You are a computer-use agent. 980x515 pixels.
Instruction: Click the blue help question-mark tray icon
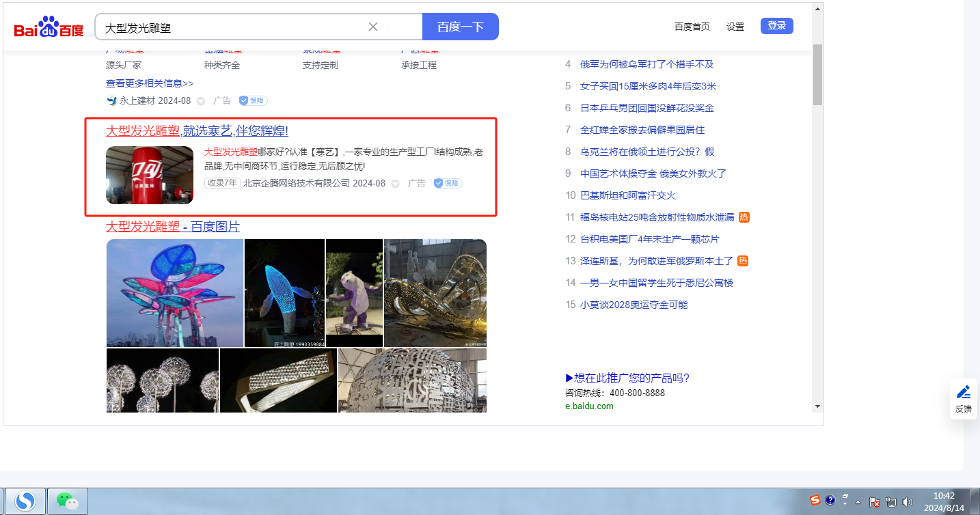point(830,501)
